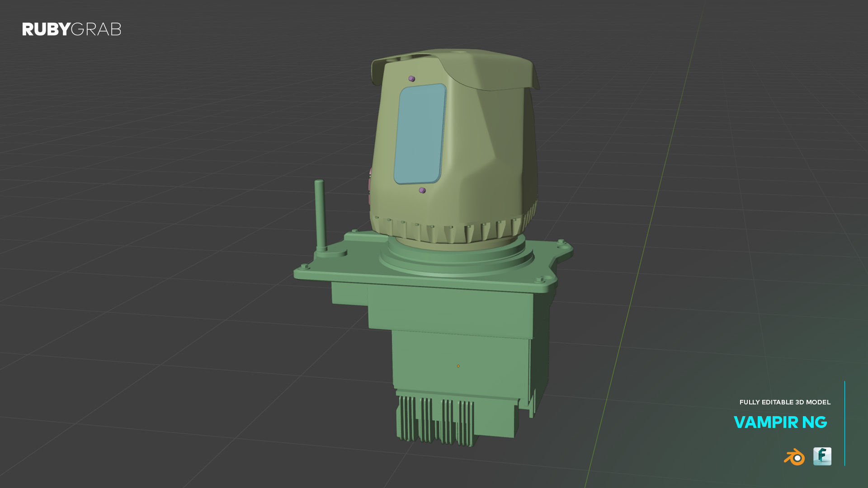Click the Fusion 360 logo icon

click(x=822, y=456)
